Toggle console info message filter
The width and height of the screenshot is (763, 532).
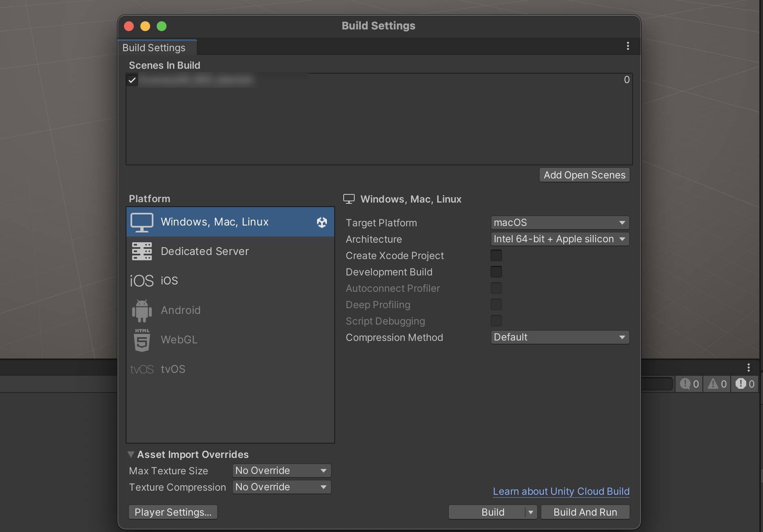pos(689,384)
